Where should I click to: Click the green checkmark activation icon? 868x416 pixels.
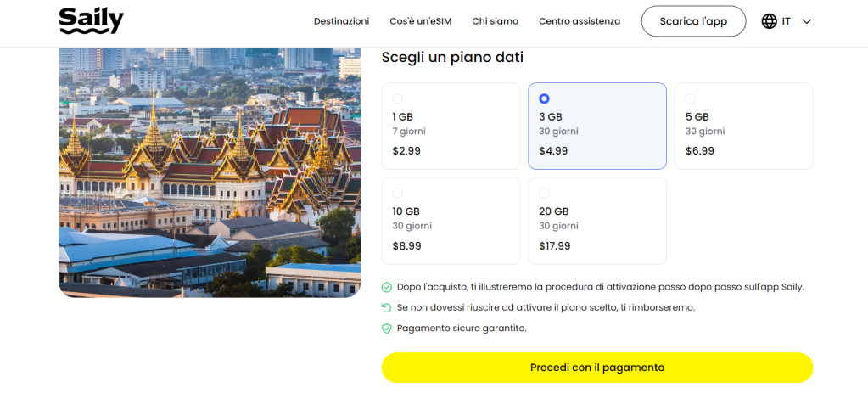point(387,287)
